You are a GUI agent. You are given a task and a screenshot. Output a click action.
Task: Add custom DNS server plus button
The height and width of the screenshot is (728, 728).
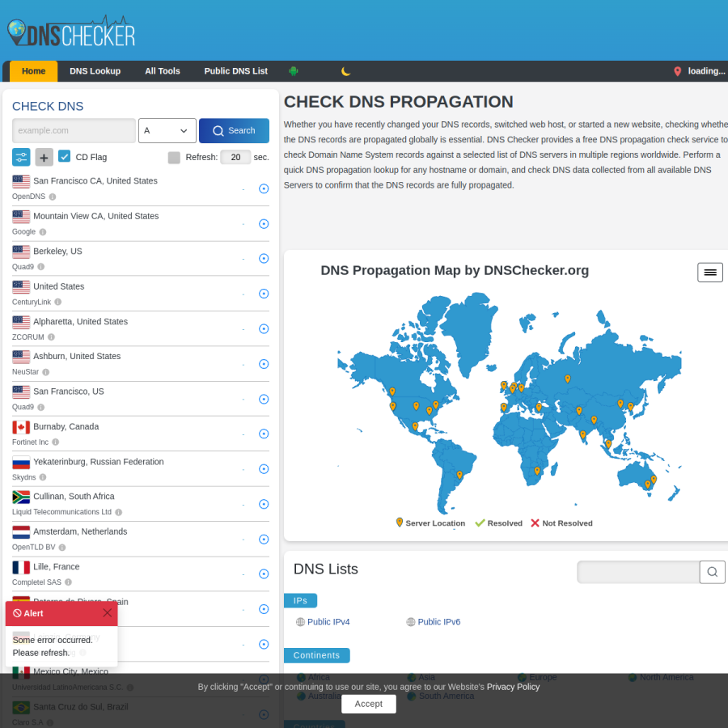pyautogui.click(x=44, y=158)
